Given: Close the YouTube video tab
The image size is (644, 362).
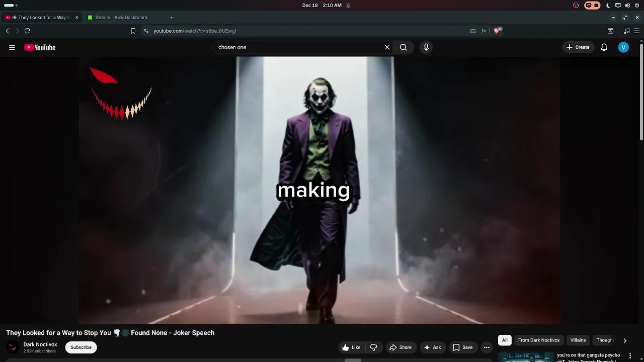Looking at the screenshot, I should pyautogui.click(x=76, y=18).
